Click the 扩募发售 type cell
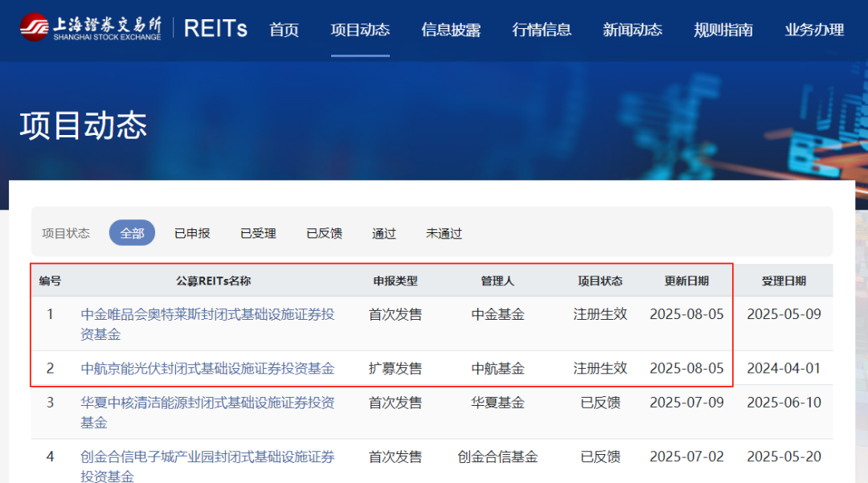The width and height of the screenshot is (868, 483). [395, 368]
